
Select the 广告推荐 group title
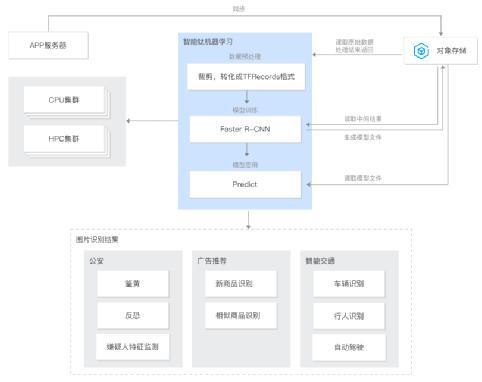point(212,261)
